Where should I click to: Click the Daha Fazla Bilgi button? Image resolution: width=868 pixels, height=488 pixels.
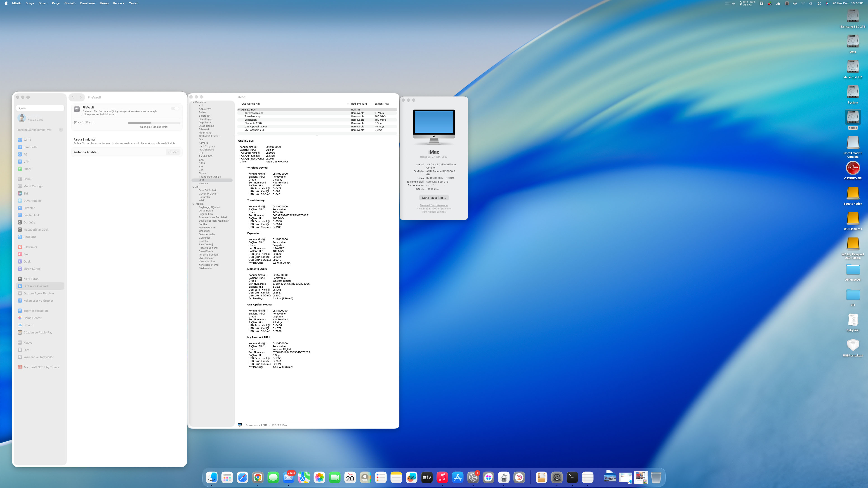[x=434, y=198]
